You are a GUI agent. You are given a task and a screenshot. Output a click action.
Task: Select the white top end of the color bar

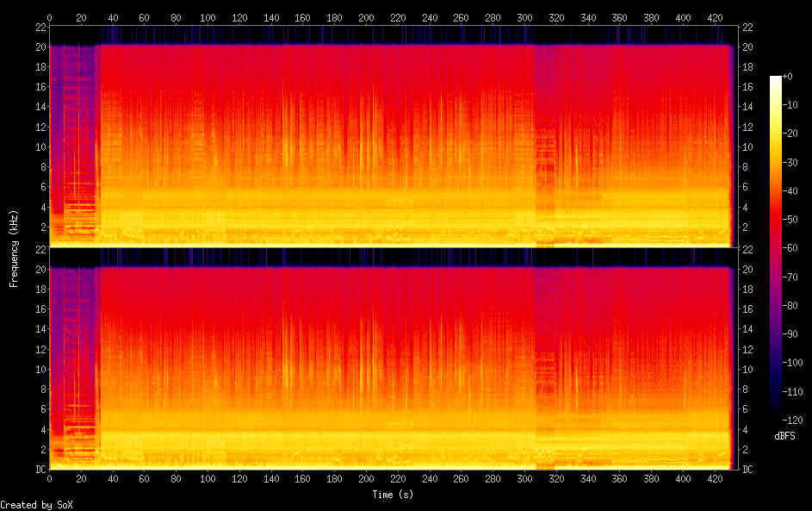pos(776,79)
